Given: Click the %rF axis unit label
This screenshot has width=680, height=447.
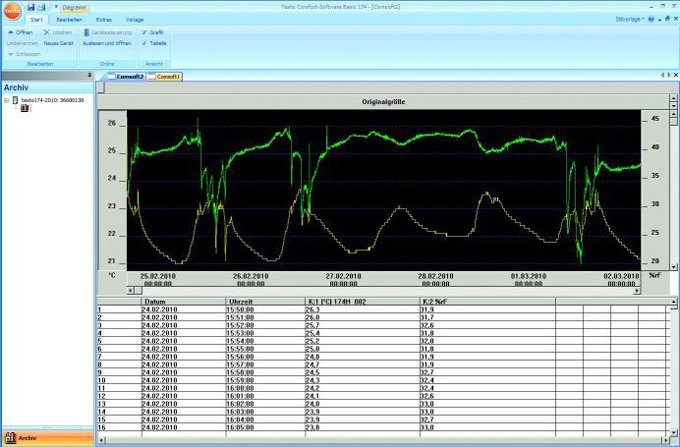Looking at the screenshot, I should (x=655, y=275).
